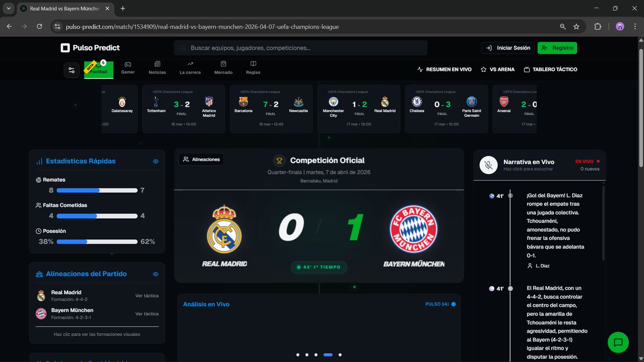644x362 pixels.
Task: Switch to the Football tab
Action: pyautogui.click(x=98, y=70)
